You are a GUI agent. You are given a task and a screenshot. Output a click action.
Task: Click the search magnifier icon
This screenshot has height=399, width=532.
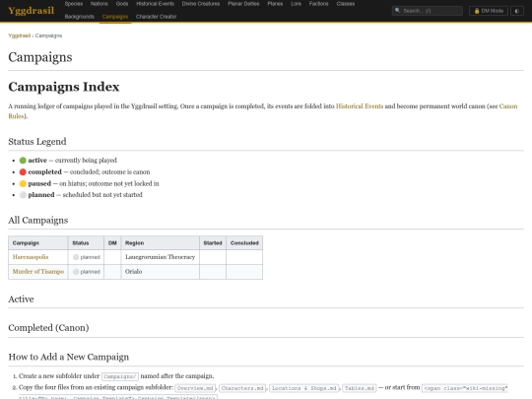(x=398, y=11)
